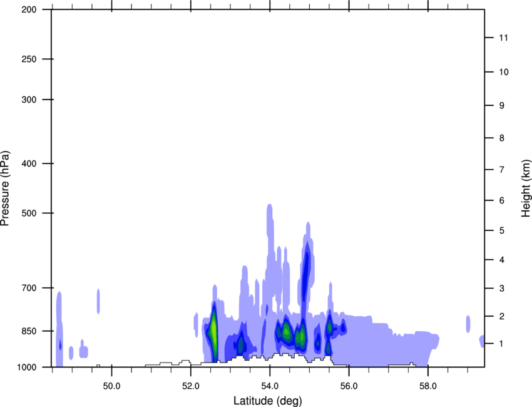This screenshot has height=407, width=532.
Task: Click the 8 km height label
Action: pyautogui.click(x=501, y=138)
